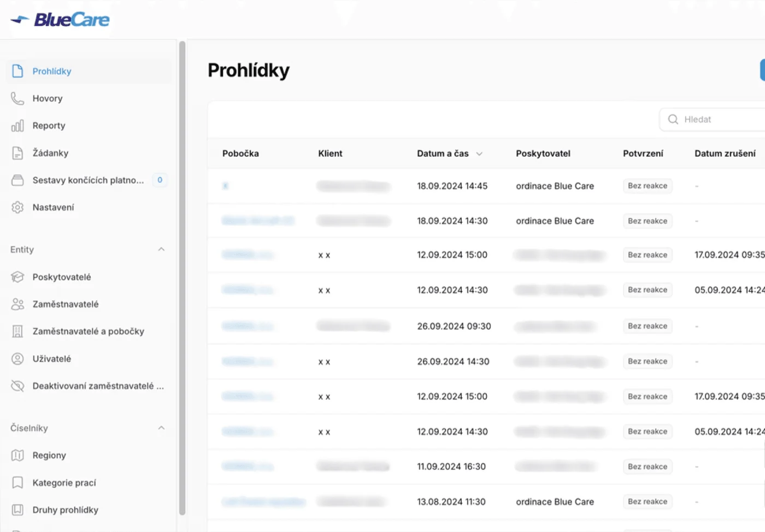Click the BlueCare logo
Image resolution: width=765 pixels, height=532 pixels.
click(60, 20)
